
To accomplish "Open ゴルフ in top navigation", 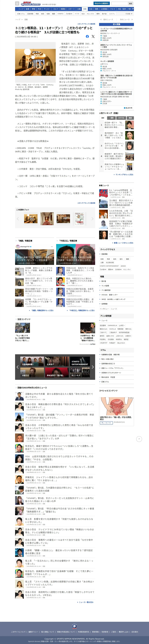I will [x=55, y=9].
